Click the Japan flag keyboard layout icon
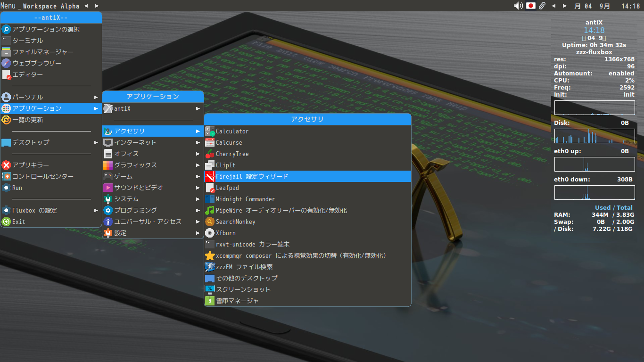Image resolution: width=644 pixels, height=362 pixels. click(531, 6)
